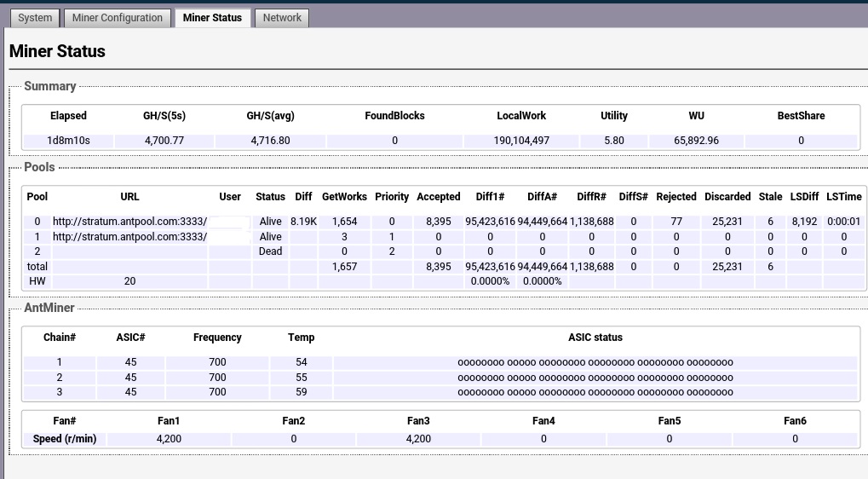Image resolution: width=868 pixels, height=479 pixels.
Task: Click the Elapsed value 1d8m10s
Action: (68, 141)
